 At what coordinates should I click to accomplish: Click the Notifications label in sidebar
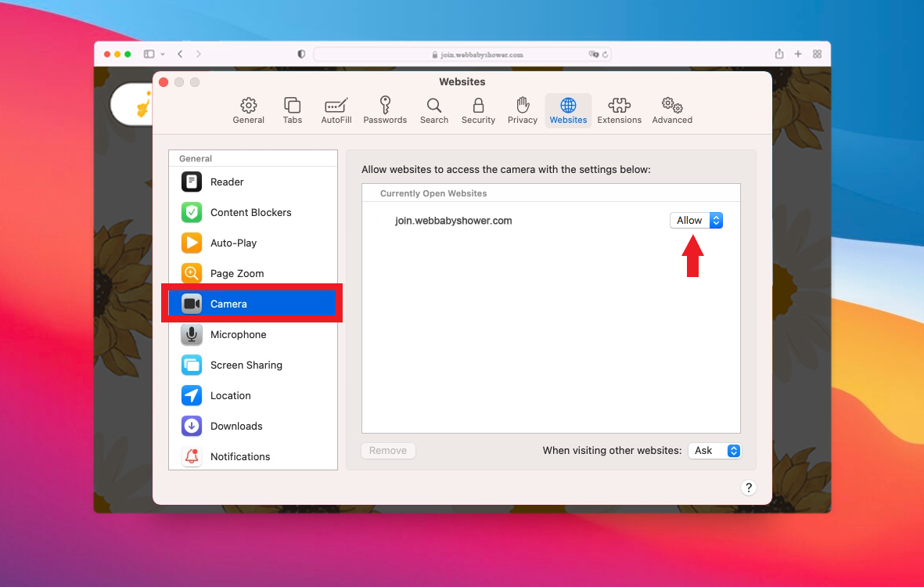click(240, 457)
